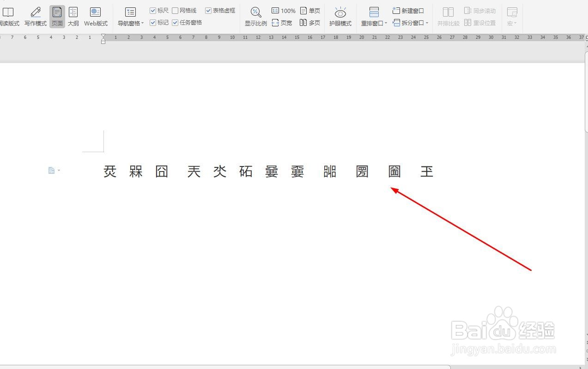Click the character 嫑 in document
Screen dimensions: 588x369
[297, 172]
